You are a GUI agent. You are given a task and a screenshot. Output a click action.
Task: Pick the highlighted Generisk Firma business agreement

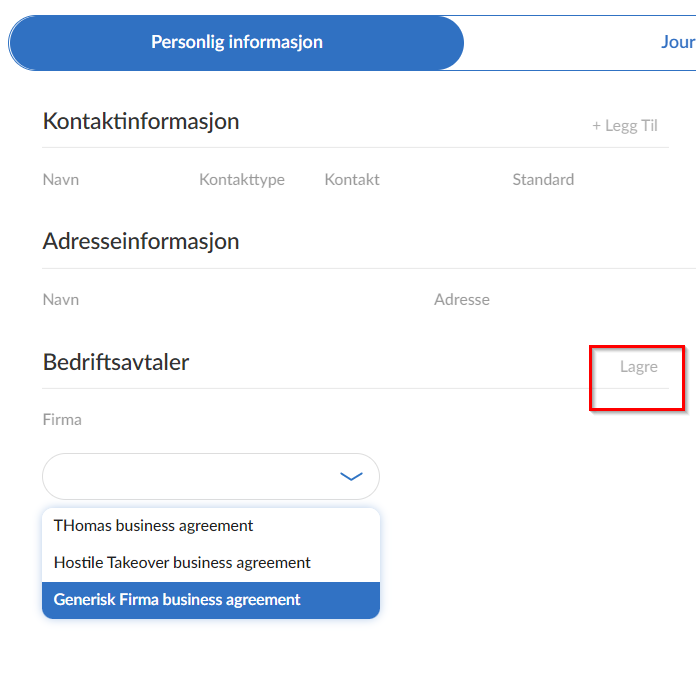177,600
